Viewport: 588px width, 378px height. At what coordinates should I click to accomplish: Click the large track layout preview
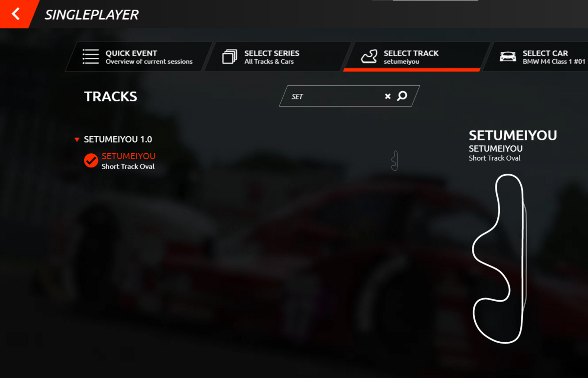tap(500, 259)
